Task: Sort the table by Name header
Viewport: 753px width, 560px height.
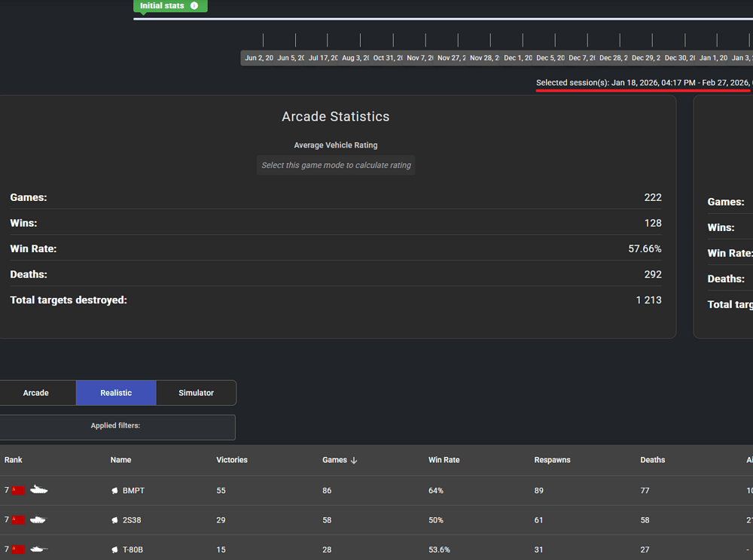Action: pos(120,460)
